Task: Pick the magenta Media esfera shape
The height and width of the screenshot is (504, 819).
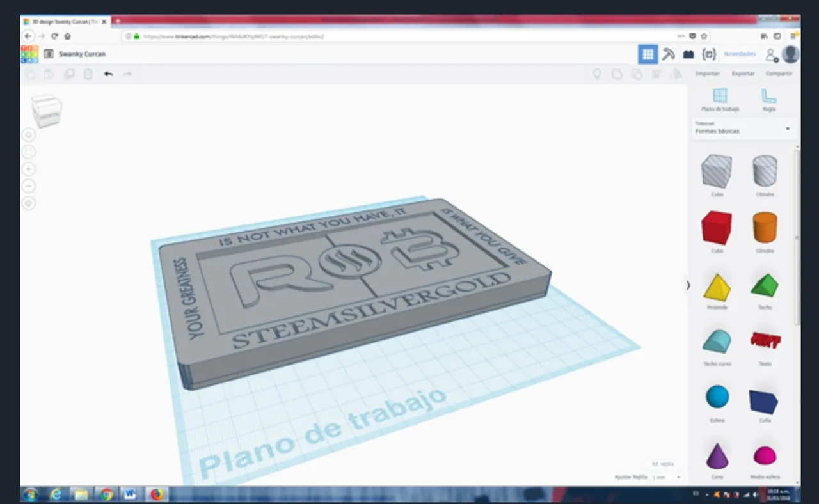Action: click(x=765, y=455)
